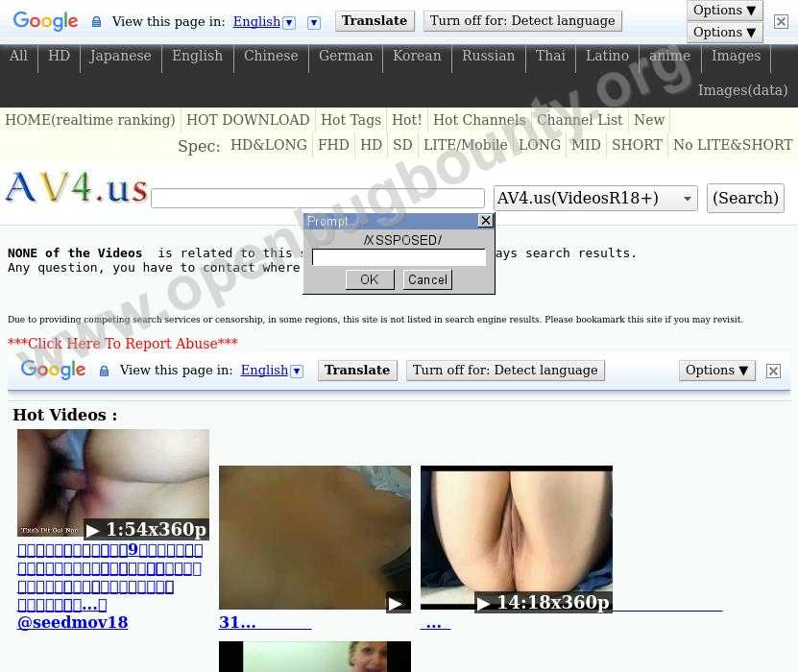Open the English category in the dark navigation bar
The width and height of the screenshot is (798, 672).
198,56
